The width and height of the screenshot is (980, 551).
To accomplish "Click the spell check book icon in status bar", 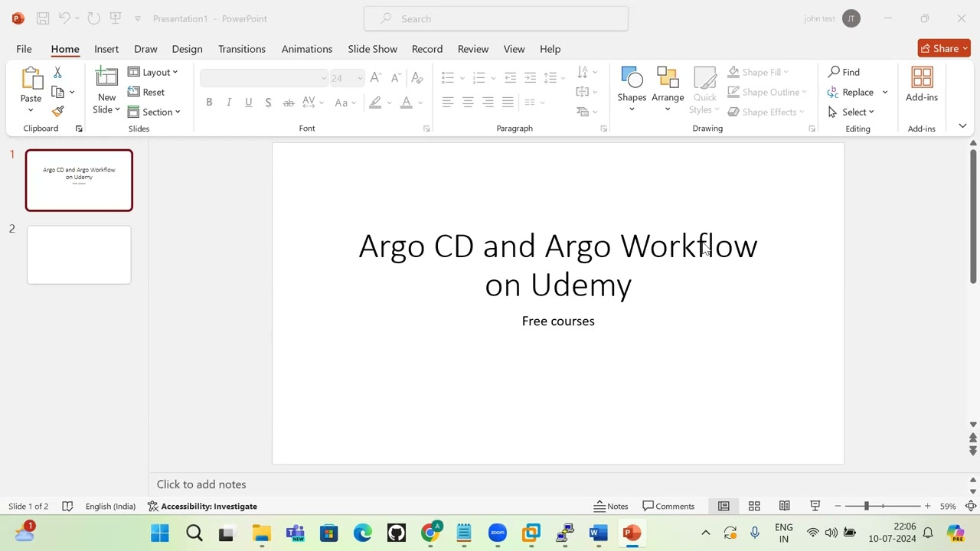I will (67, 506).
